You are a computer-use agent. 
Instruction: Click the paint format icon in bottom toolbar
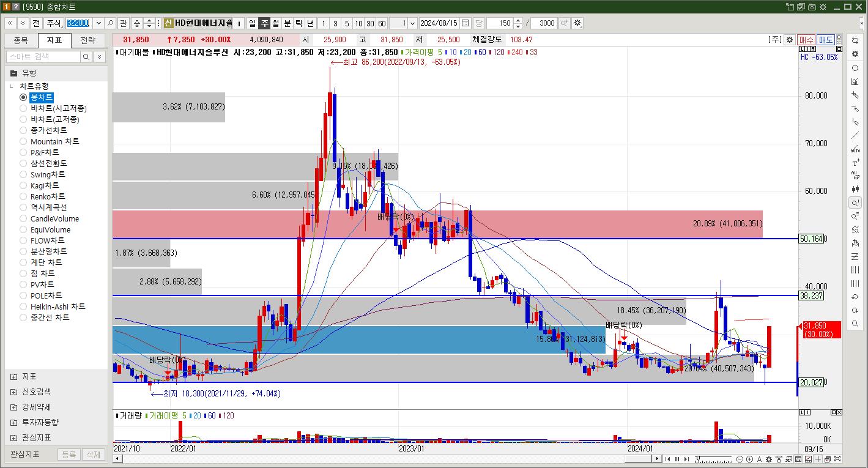click(779, 459)
